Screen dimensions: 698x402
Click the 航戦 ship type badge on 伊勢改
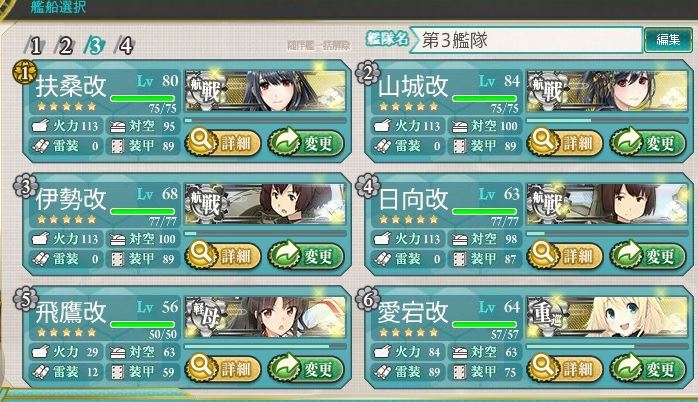click(206, 203)
